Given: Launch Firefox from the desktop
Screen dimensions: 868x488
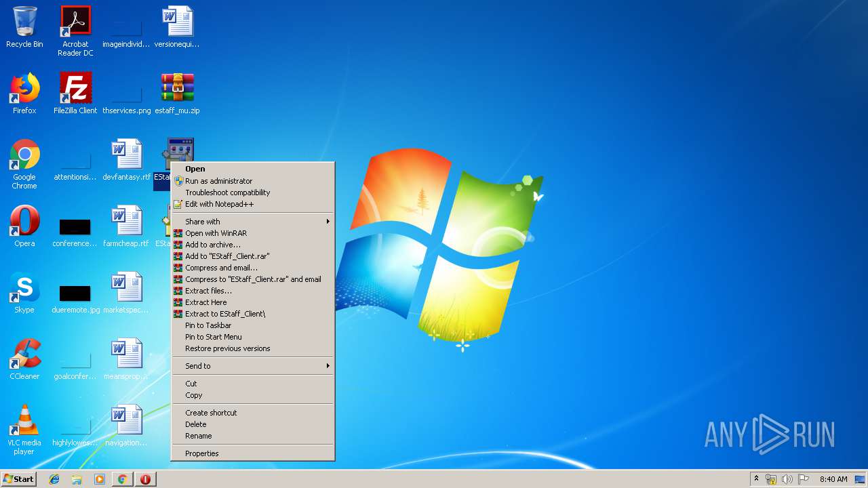Looking at the screenshot, I should (24, 94).
